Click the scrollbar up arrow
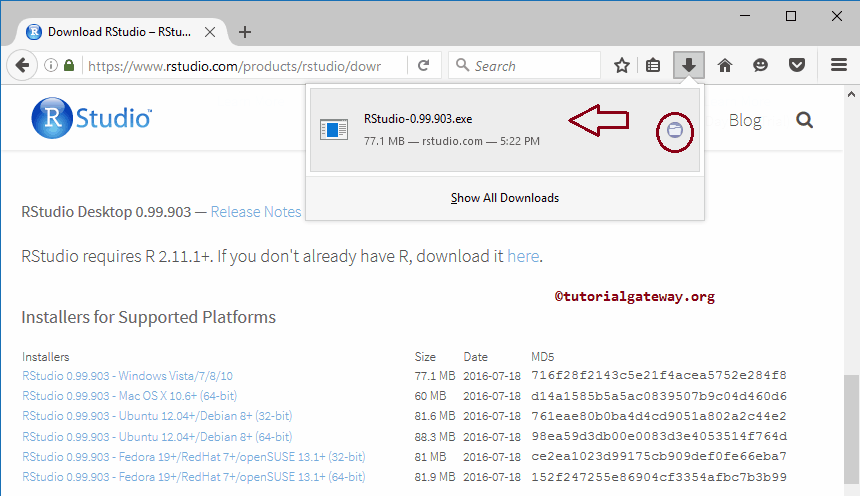Viewport: 860px width, 496px height. 851,94
